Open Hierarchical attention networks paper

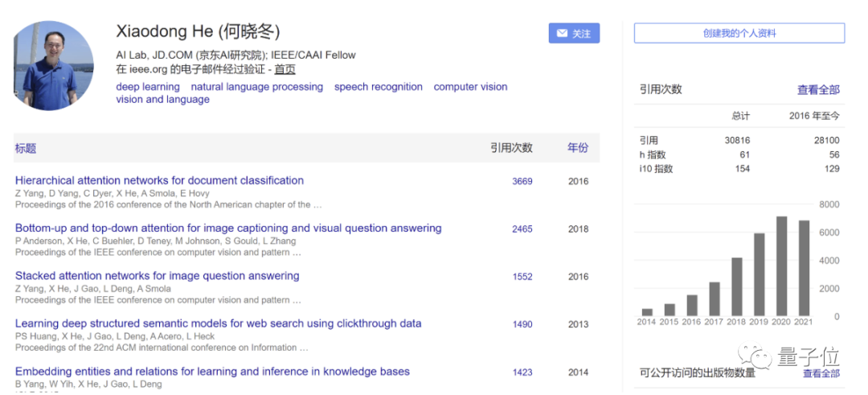[159, 180]
